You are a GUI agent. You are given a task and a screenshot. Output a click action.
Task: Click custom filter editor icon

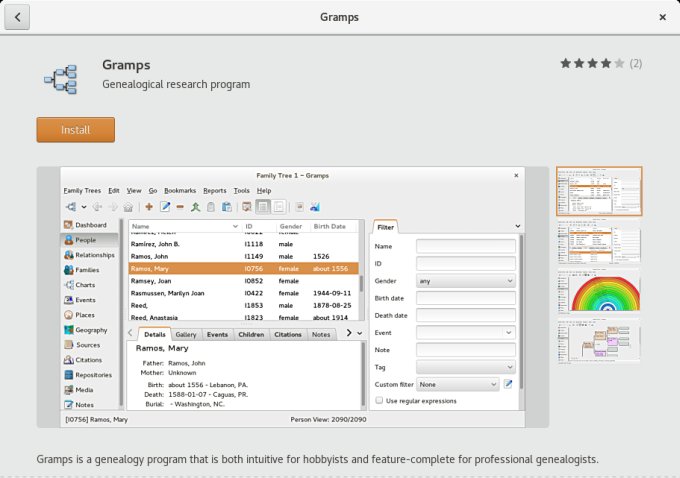pyautogui.click(x=508, y=384)
